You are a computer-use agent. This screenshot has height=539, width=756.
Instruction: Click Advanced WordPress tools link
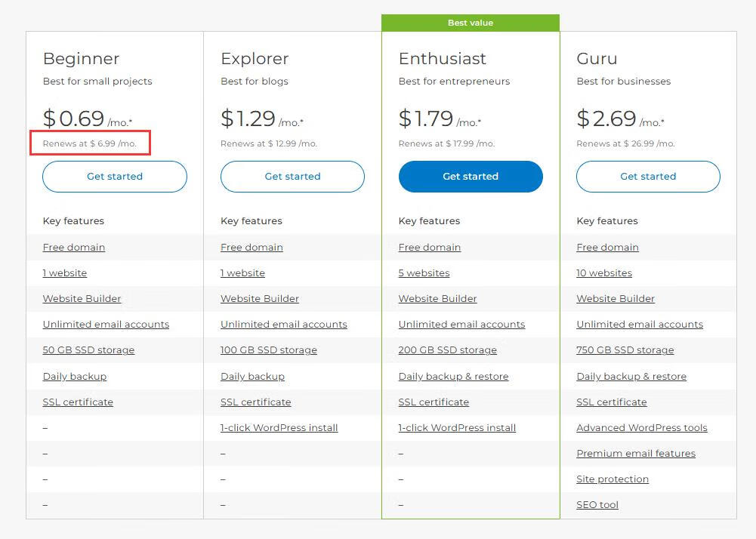(642, 428)
